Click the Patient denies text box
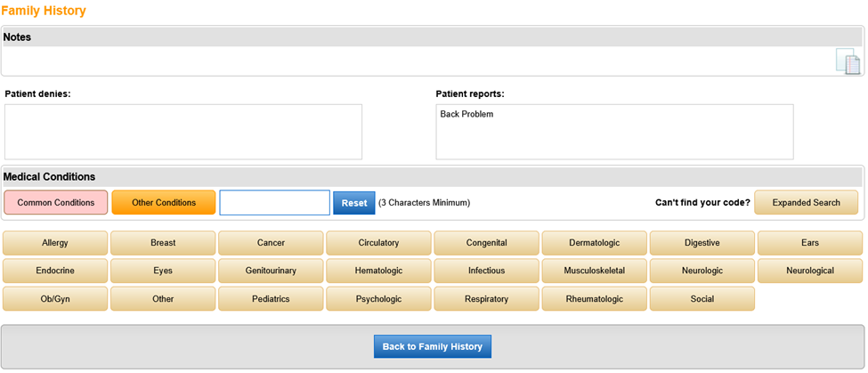Image resolution: width=868 pixels, height=373 pixels. 183,132
